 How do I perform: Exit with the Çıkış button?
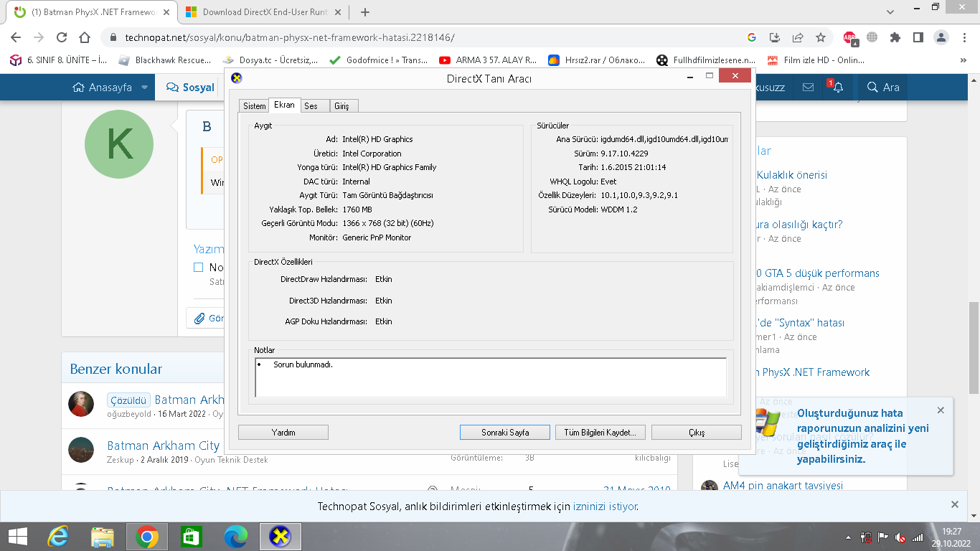click(696, 433)
